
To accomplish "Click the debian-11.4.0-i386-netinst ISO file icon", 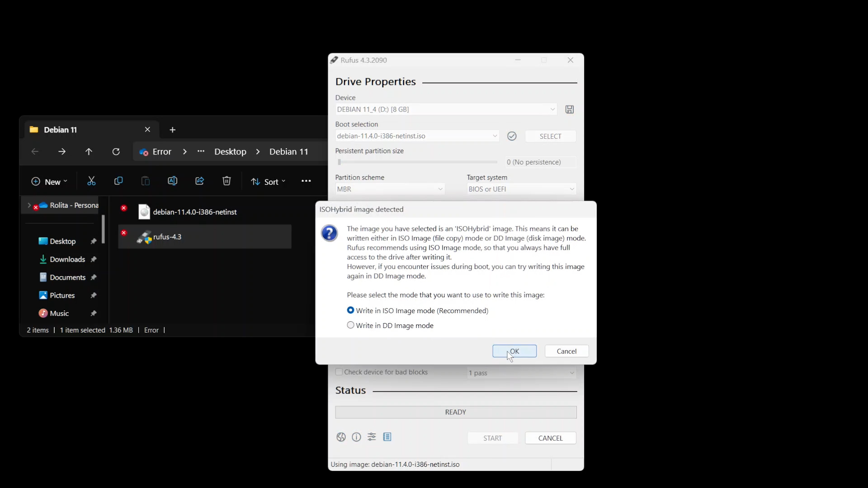I will tap(144, 212).
